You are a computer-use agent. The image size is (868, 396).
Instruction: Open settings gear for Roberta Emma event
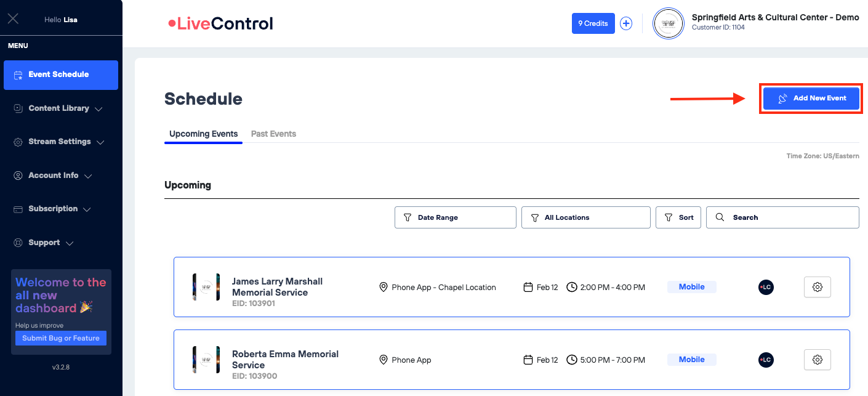[x=817, y=360]
